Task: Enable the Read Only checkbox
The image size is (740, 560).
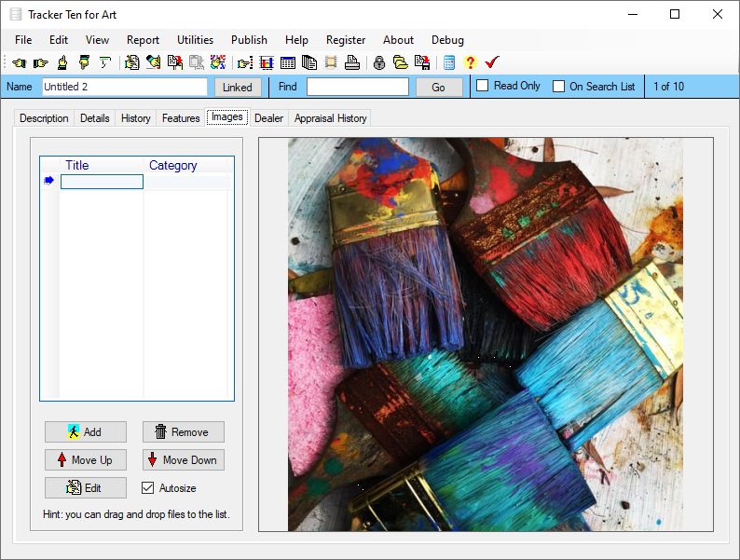Action: coord(483,87)
